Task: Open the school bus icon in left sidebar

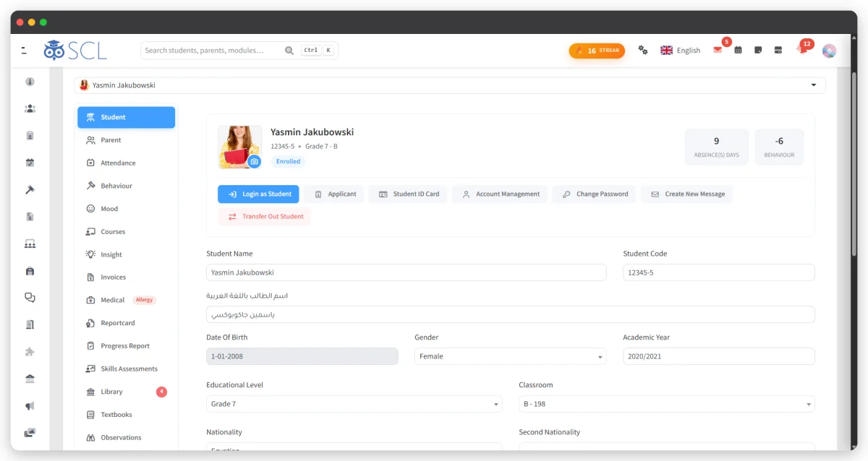Action: coord(30,271)
